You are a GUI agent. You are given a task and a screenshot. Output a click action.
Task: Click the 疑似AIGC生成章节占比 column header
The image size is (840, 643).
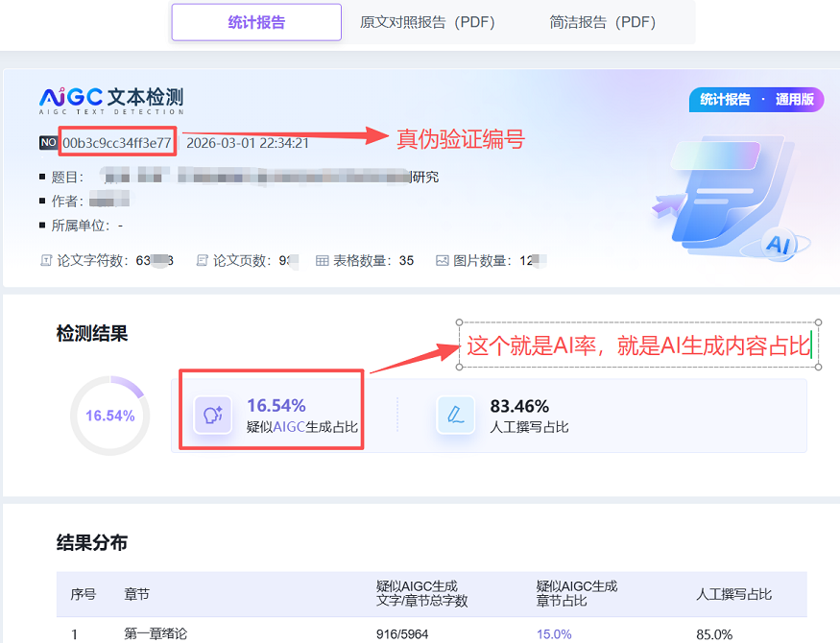tap(576, 593)
